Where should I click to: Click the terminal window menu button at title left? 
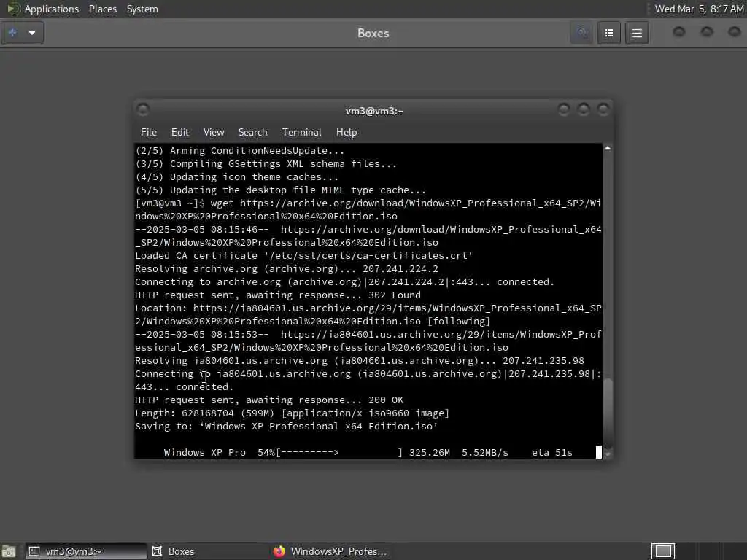coord(142,110)
